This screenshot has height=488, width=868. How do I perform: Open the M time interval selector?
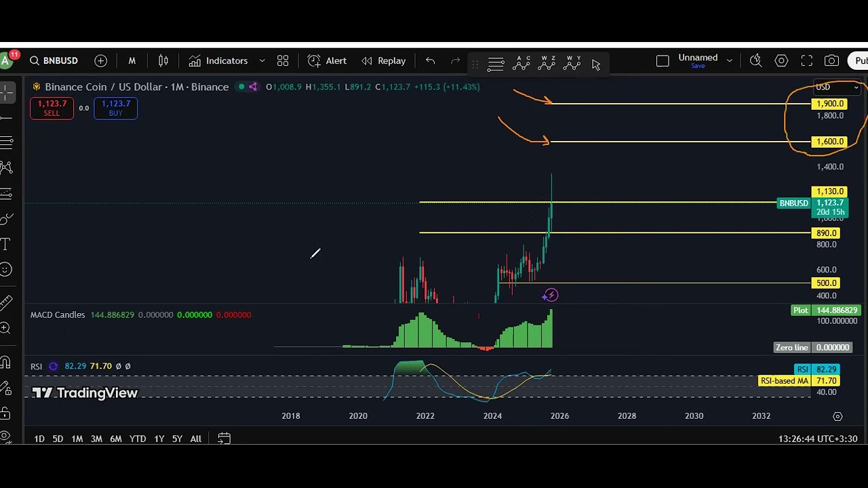click(132, 61)
